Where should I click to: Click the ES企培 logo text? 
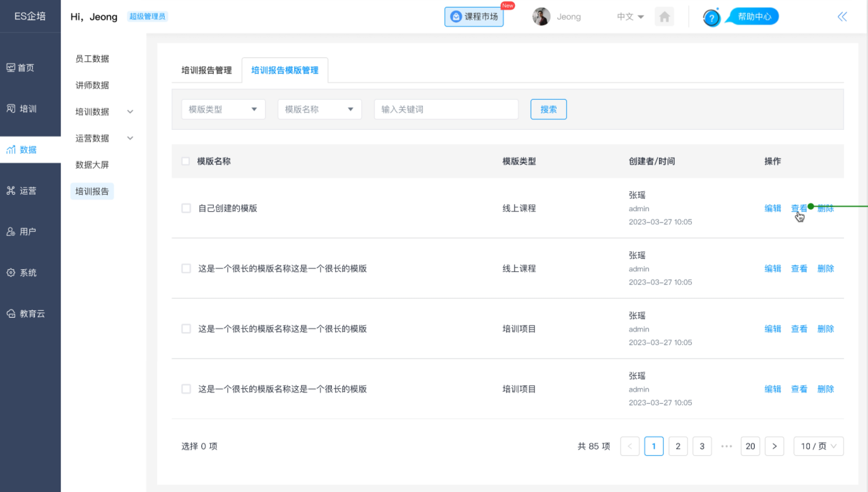tap(30, 16)
